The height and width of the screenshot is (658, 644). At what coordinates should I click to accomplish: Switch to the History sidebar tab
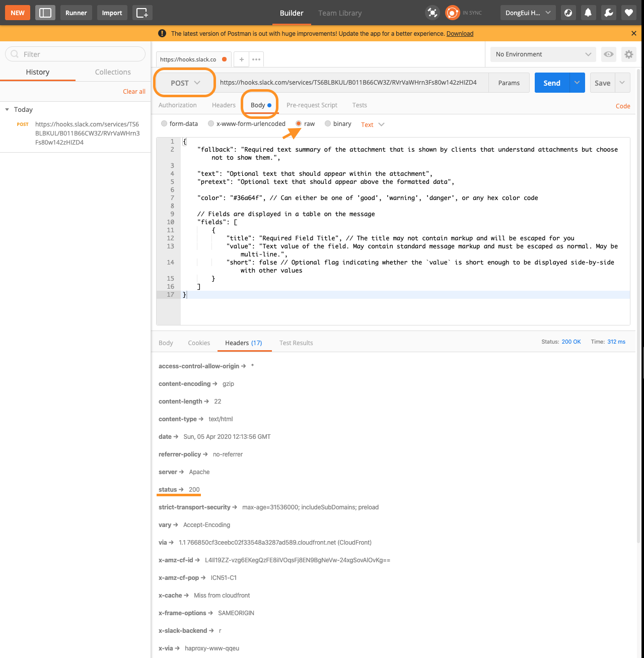point(38,72)
